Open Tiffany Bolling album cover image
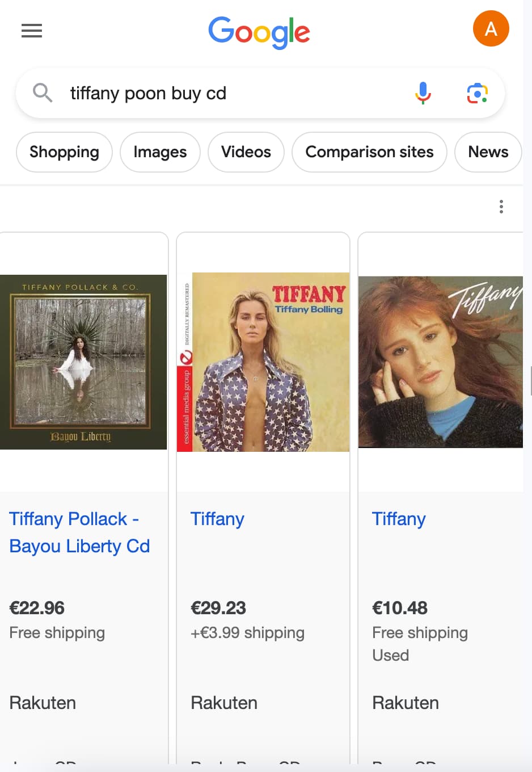The width and height of the screenshot is (532, 772). pos(263,362)
